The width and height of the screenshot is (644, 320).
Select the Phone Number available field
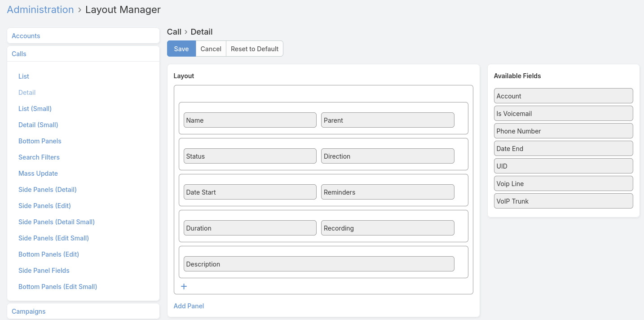pyautogui.click(x=563, y=131)
